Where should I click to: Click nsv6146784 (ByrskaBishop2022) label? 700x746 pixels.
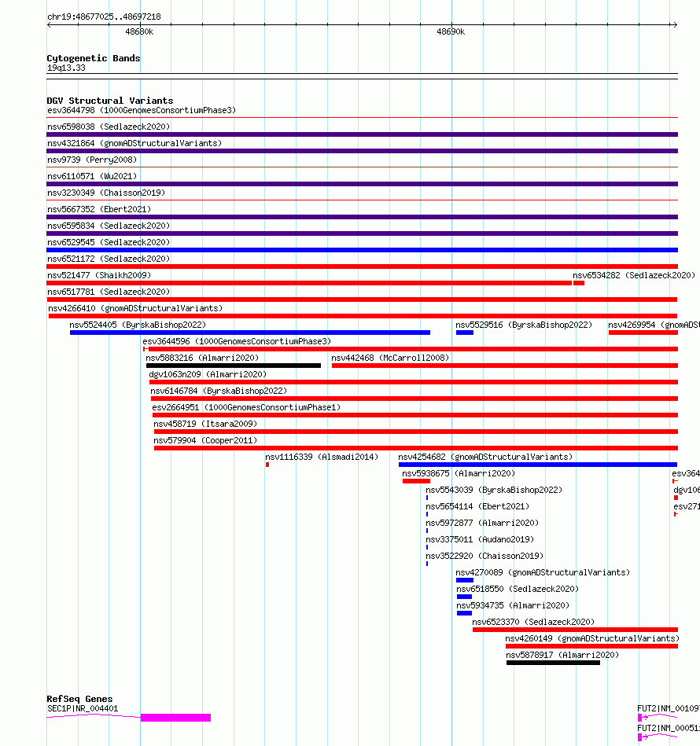pos(219,391)
